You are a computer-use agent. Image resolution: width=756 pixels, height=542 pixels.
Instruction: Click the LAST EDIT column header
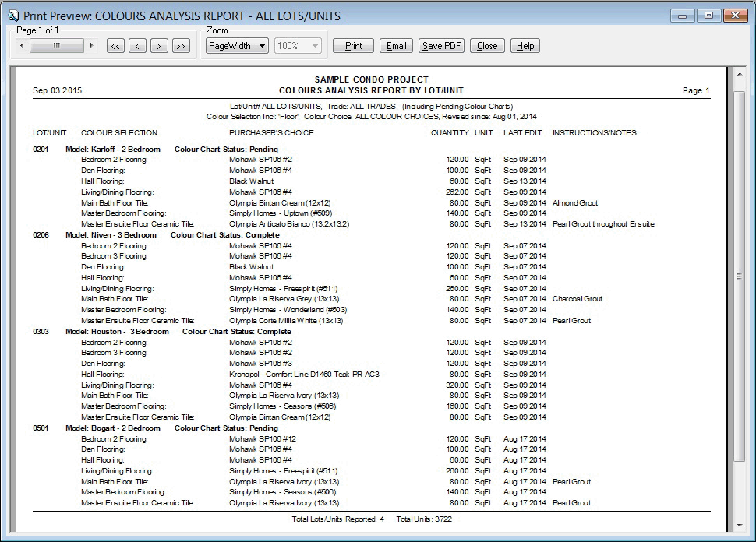[x=523, y=133]
